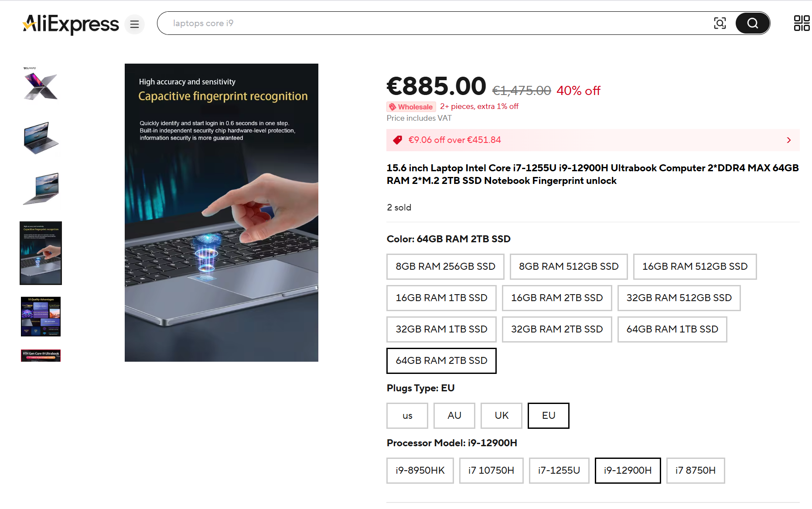Click the Wholesale badge
Image resolution: width=812 pixels, height=509 pixels.
411,107
